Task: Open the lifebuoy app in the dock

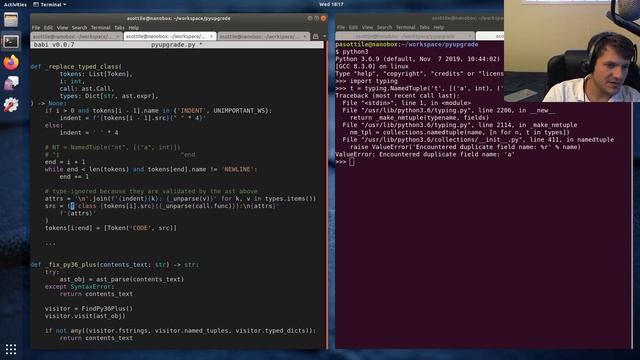Action: 11,105
